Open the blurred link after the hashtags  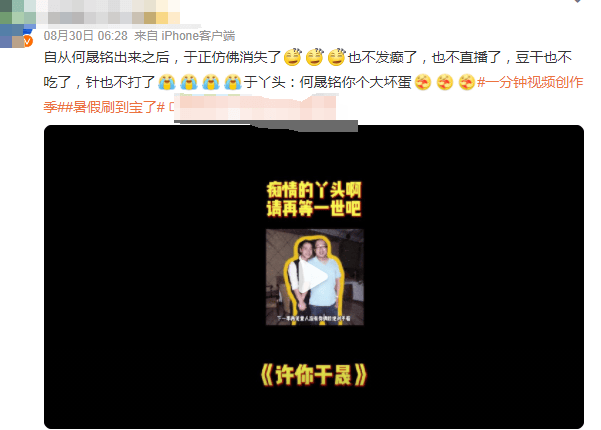tap(253, 107)
